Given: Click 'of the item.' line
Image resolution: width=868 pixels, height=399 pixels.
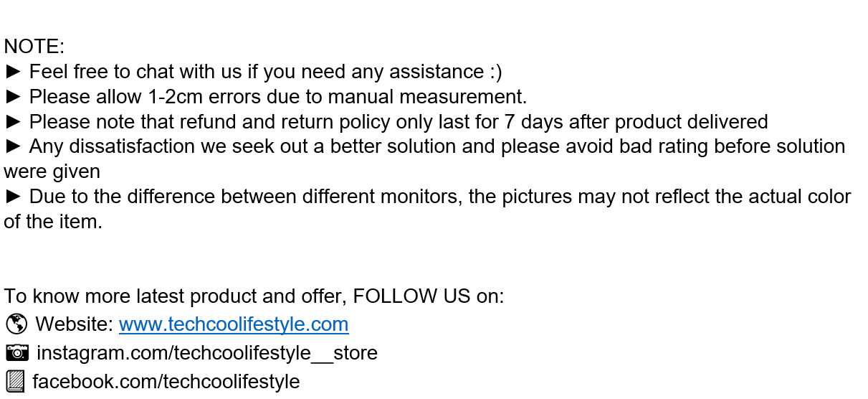Looking at the screenshot, I should pyautogui.click(x=54, y=222).
